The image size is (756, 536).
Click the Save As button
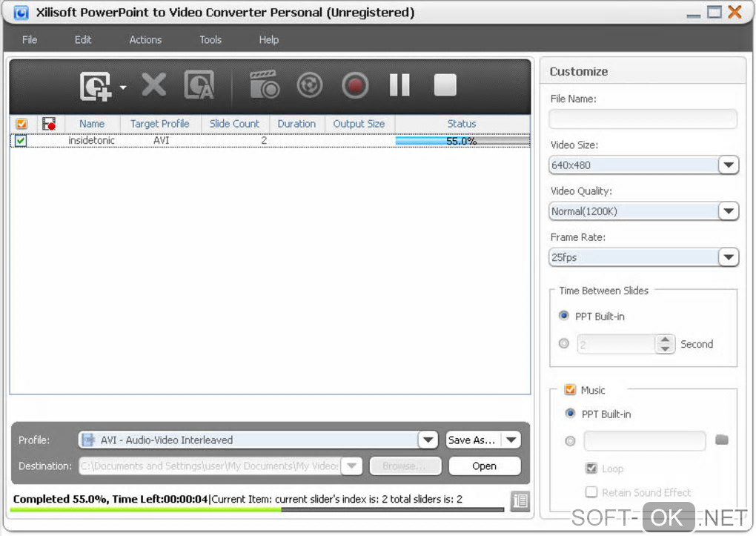point(473,440)
